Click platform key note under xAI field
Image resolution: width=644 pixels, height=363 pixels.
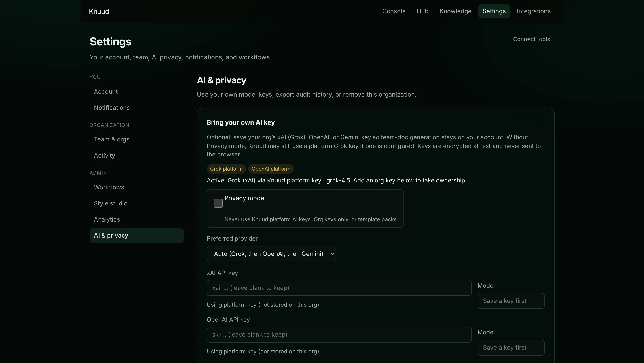(x=263, y=305)
